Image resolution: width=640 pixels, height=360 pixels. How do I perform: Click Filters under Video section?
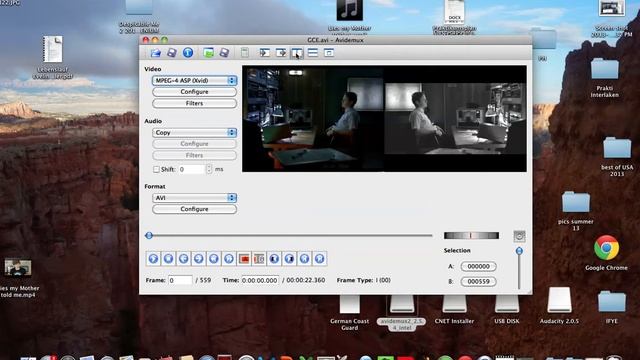[x=194, y=103]
